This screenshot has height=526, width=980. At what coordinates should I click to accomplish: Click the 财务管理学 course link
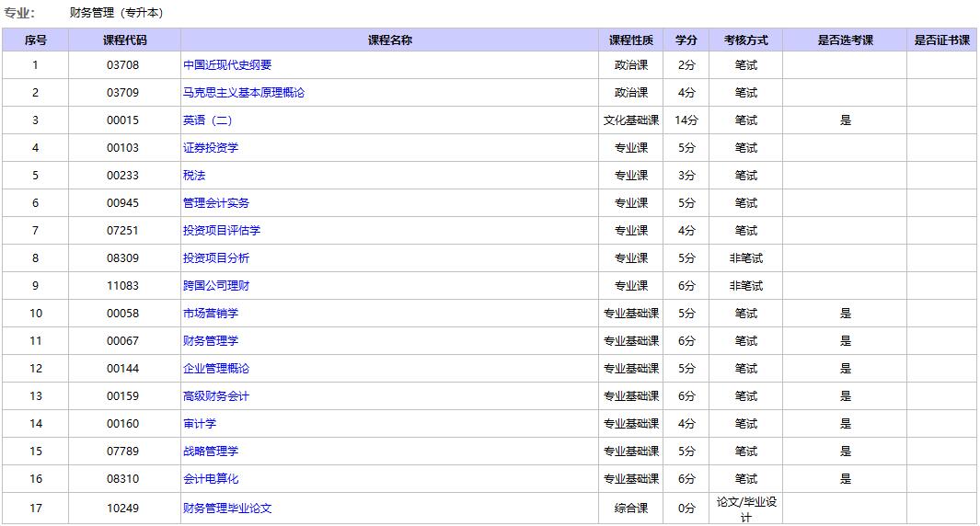[x=211, y=340]
